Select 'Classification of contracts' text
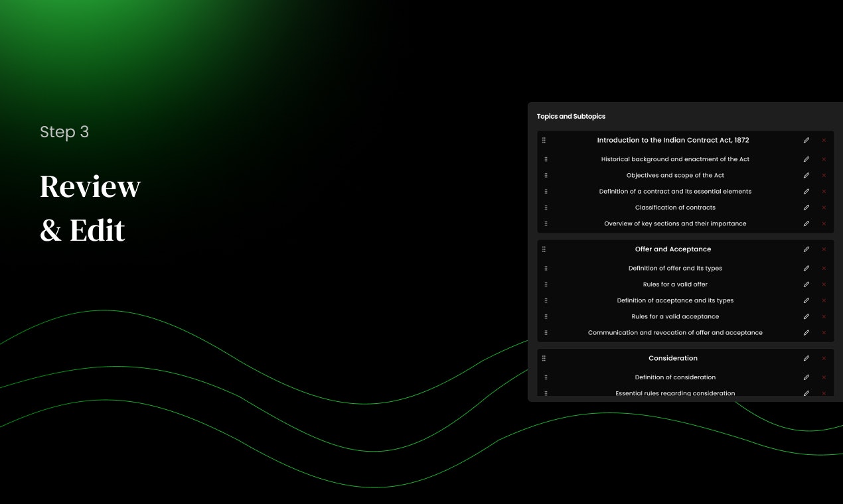Screen dimensions: 843x504 coord(675,208)
